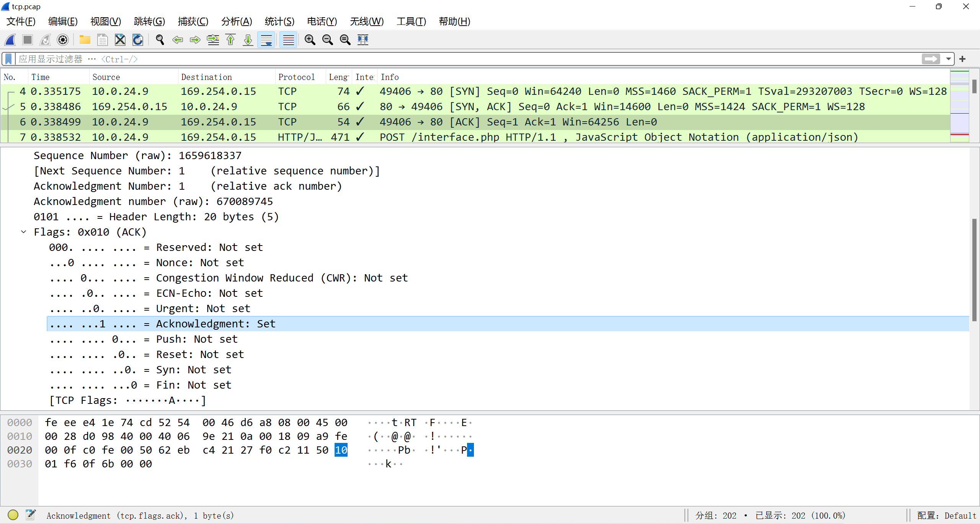Jump to the first packet
Image resolution: width=980 pixels, height=524 pixels.
(230, 40)
